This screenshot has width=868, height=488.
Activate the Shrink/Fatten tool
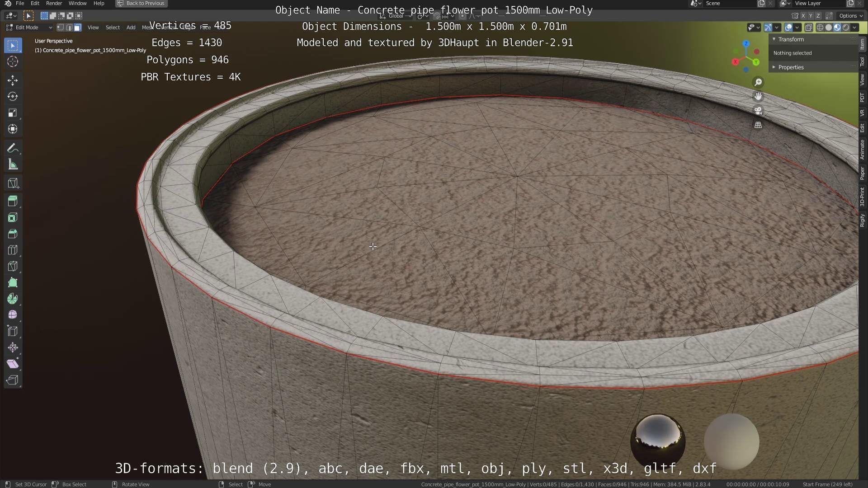(13, 347)
